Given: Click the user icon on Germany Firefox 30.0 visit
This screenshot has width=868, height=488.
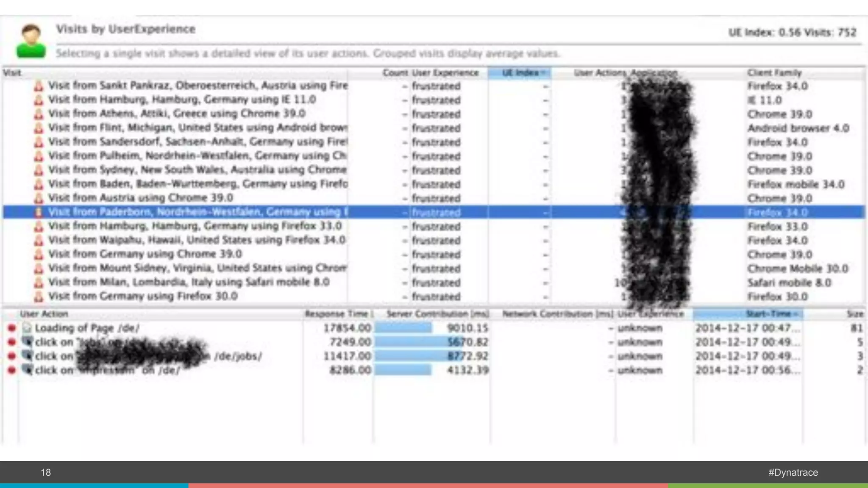Looking at the screenshot, I should coord(39,296).
